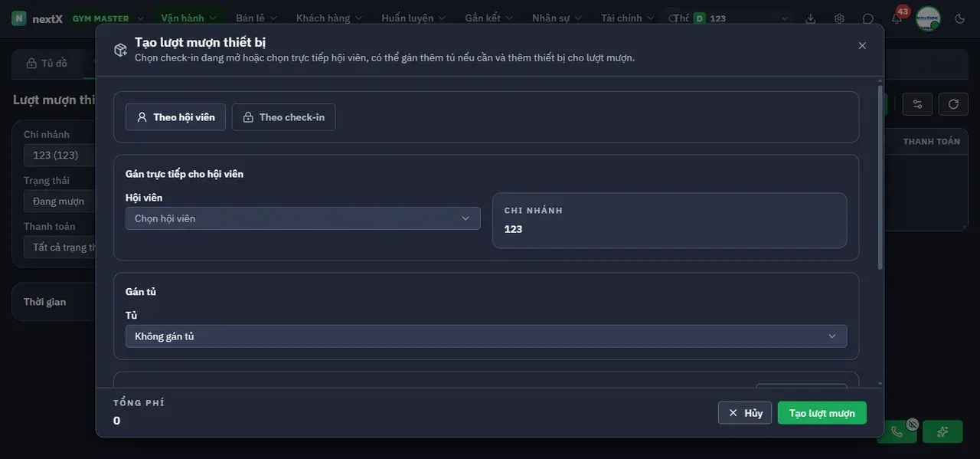The height and width of the screenshot is (459, 980).
Task: Open the Nhân sự menu
Action: pyautogui.click(x=557, y=18)
